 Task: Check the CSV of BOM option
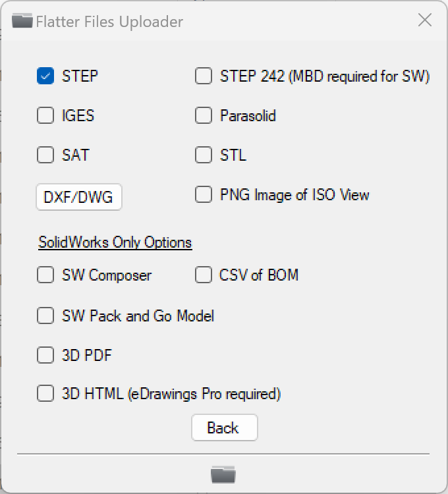coord(204,275)
